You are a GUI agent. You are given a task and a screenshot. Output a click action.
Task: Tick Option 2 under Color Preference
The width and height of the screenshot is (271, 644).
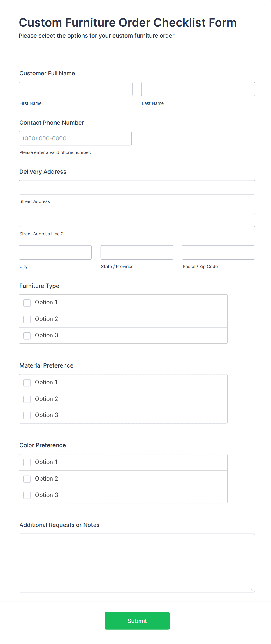coord(27,479)
